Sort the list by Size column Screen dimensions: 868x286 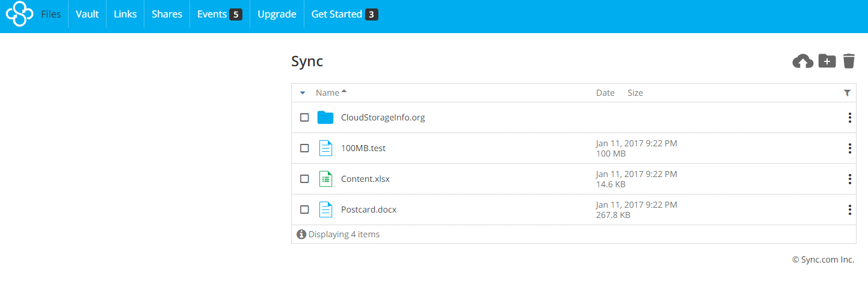pyautogui.click(x=635, y=93)
